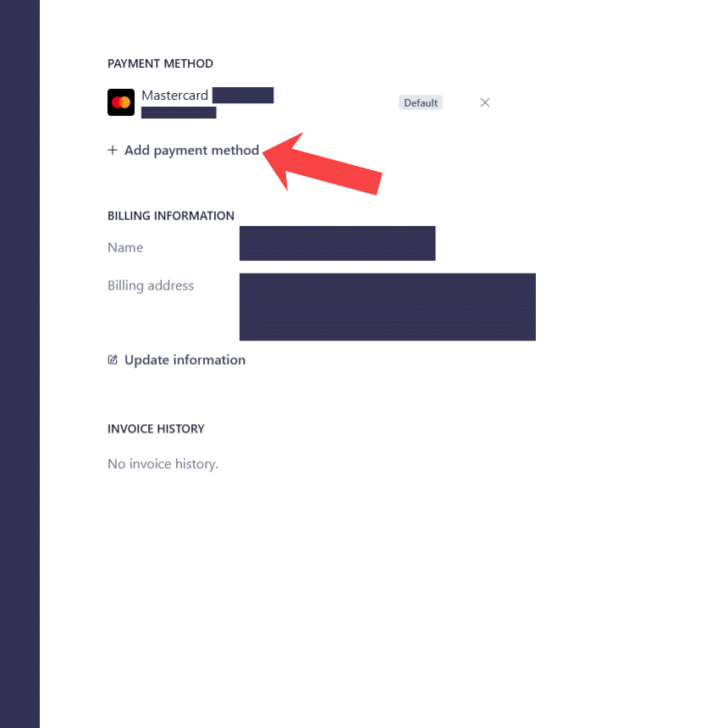
Task: Click the Mastercard logo icon
Action: (121, 102)
